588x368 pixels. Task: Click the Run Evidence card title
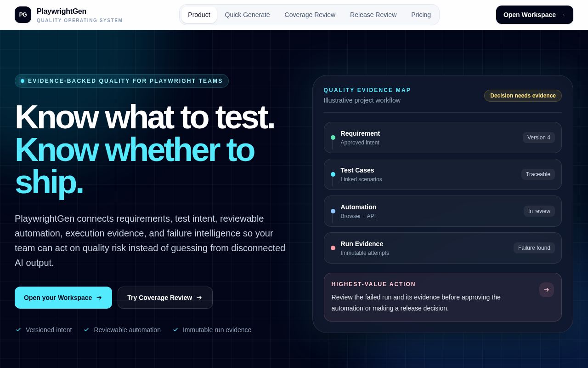point(362,244)
